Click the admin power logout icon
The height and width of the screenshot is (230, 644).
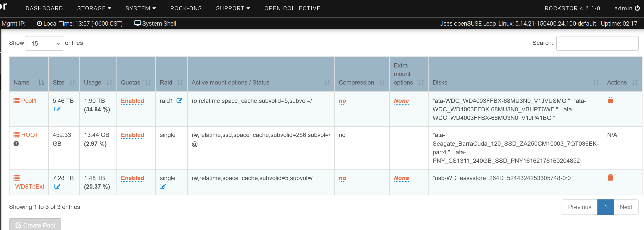637,8
